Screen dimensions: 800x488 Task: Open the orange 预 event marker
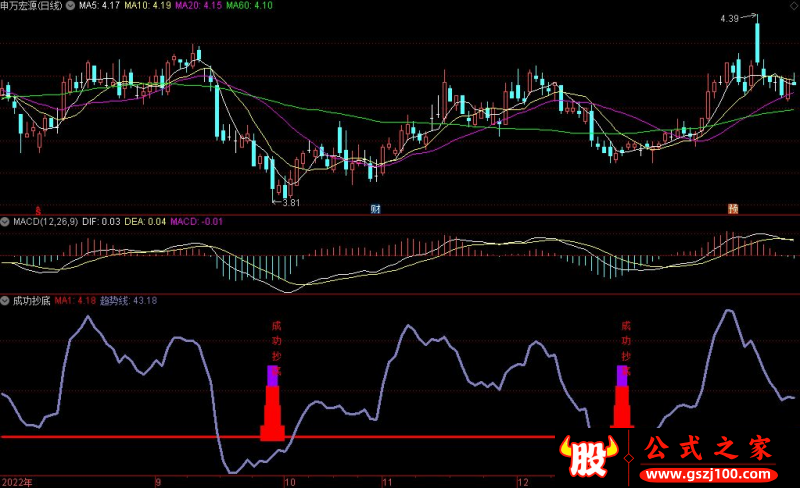(733, 209)
